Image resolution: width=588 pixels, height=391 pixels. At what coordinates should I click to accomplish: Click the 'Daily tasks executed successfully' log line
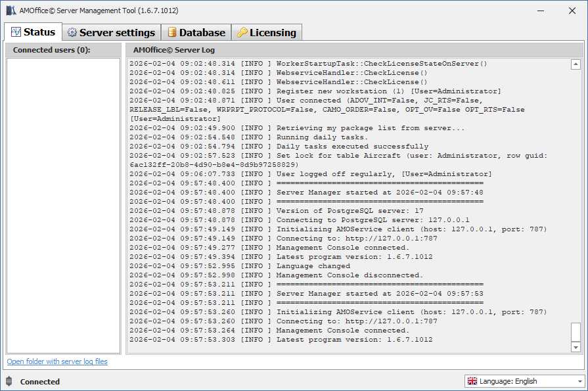tap(352, 147)
